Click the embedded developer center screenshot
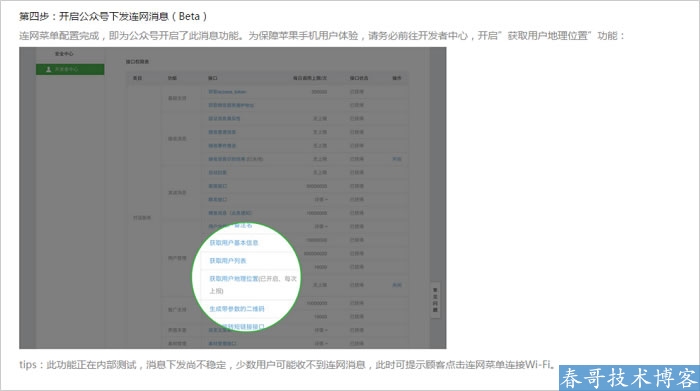700x391 pixels. [x=233, y=198]
